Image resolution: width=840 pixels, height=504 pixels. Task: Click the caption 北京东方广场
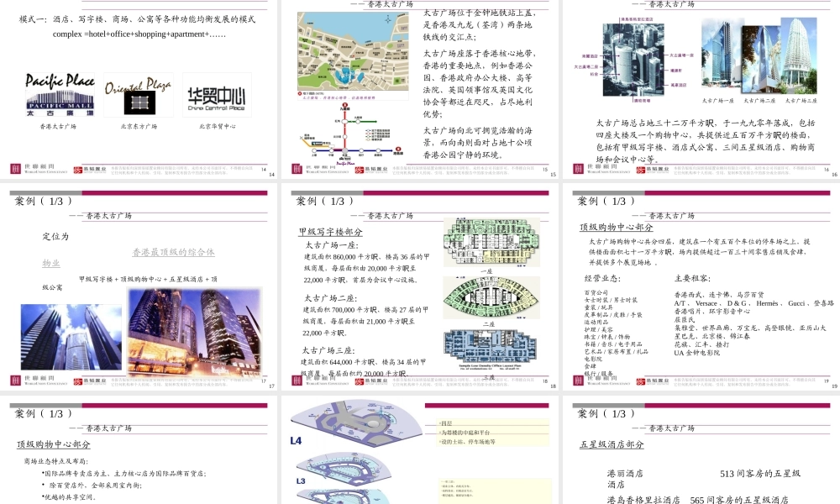coord(139,126)
